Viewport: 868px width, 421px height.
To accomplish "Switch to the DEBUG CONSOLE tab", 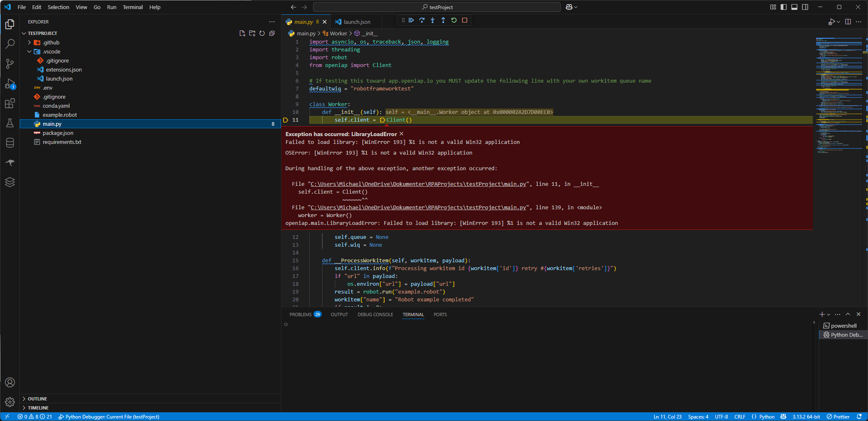I will click(x=375, y=315).
